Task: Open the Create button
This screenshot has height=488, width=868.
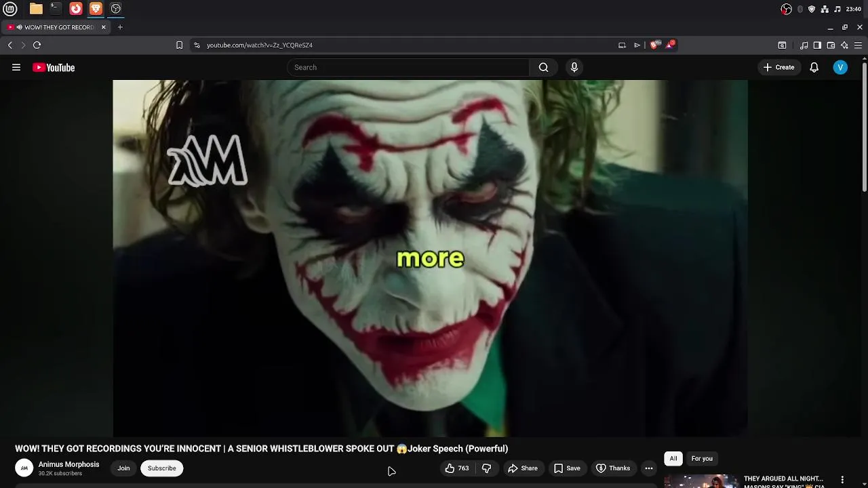Action: [778, 67]
